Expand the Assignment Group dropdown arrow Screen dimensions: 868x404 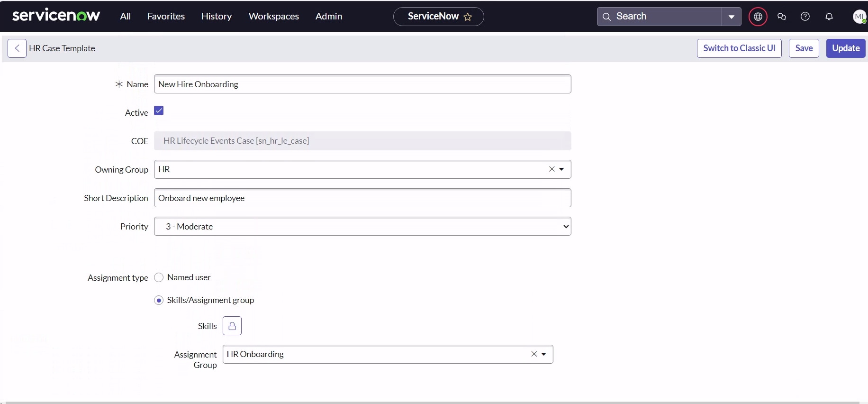click(x=544, y=354)
